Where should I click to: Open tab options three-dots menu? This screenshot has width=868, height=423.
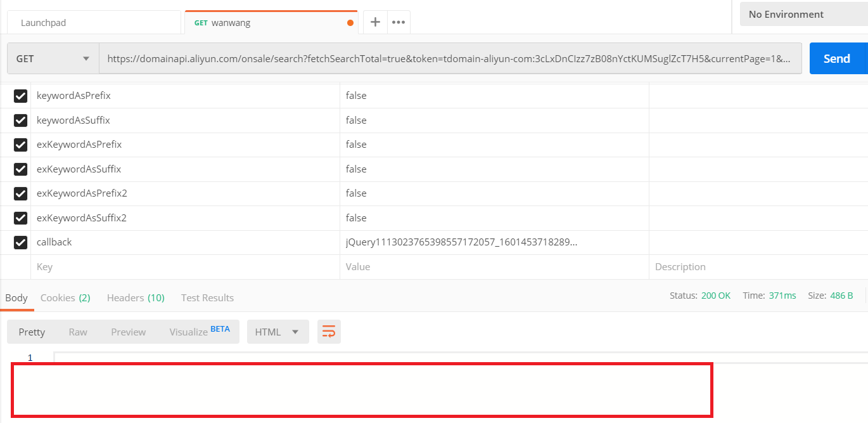(399, 22)
